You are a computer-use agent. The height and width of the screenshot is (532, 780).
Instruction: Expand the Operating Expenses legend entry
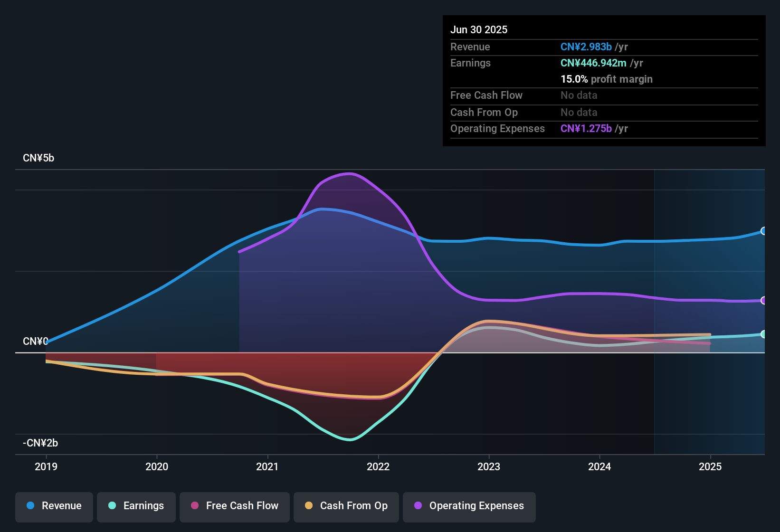(469, 506)
